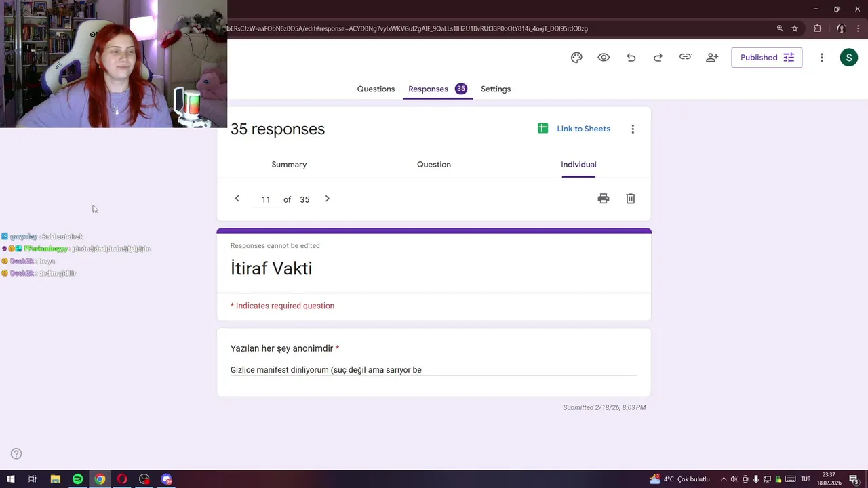Screen dimensions: 868x488
Task: Open the Published settings button
Action: tap(767, 58)
